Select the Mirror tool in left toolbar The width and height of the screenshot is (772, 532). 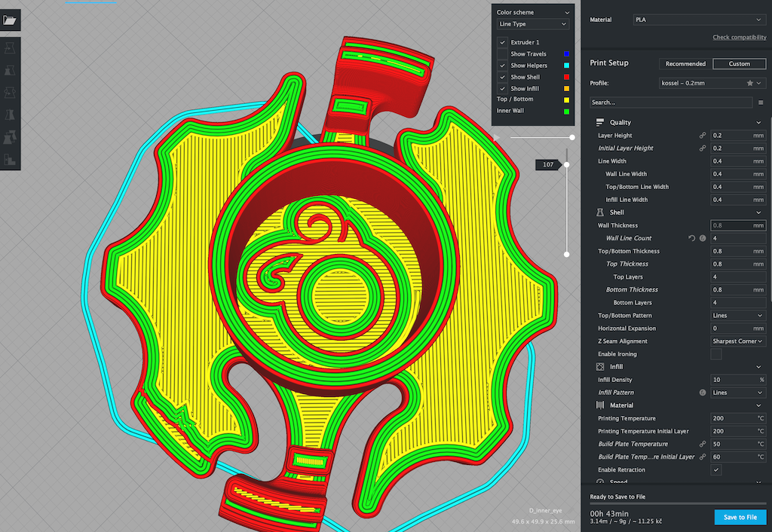pos(10,115)
